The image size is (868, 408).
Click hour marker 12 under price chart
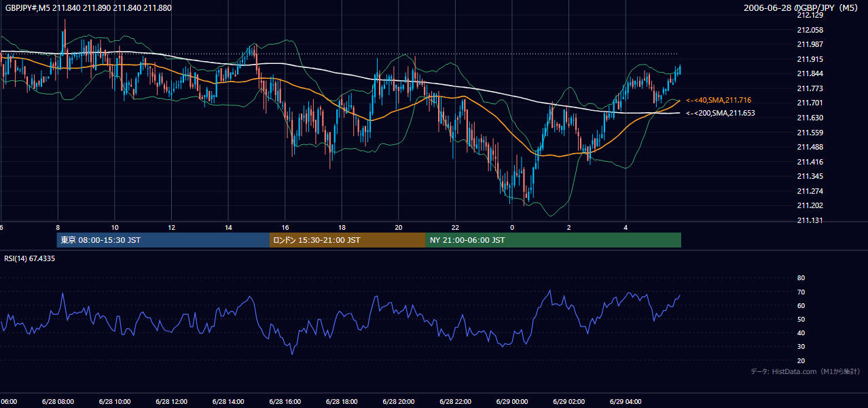pos(172,227)
